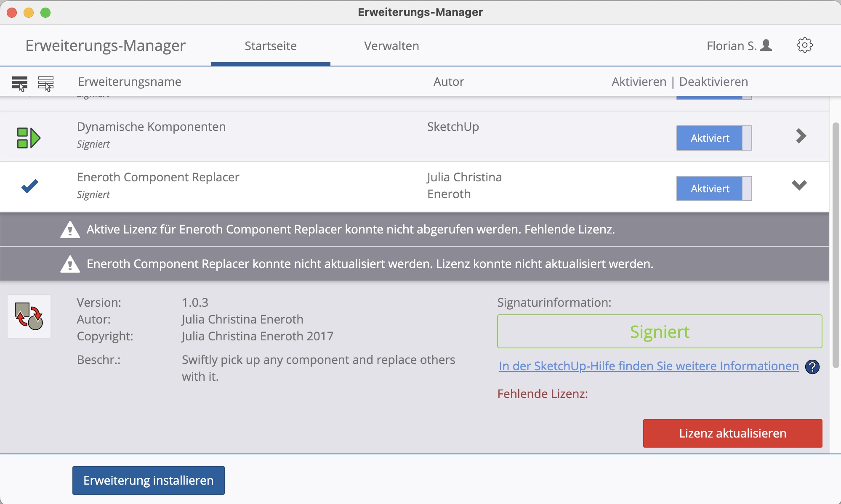Click the Dynamische Komponenten extension icon
841x504 pixels.
pos(28,138)
